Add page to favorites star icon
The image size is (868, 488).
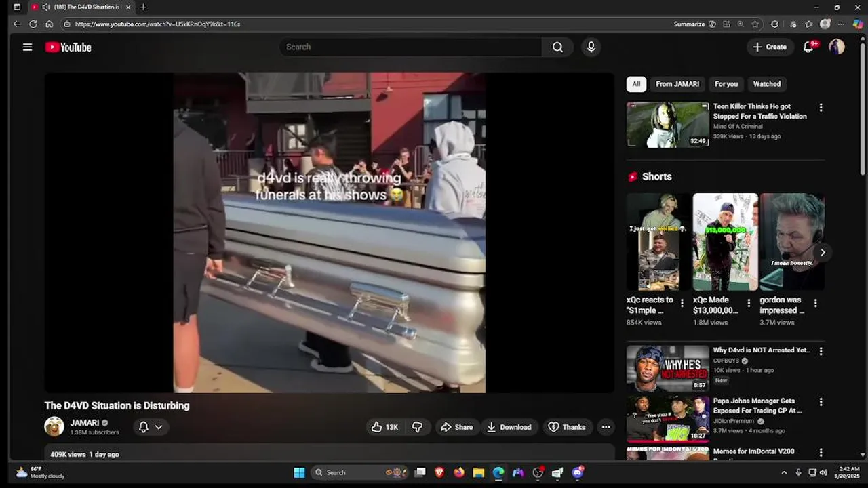tap(755, 24)
